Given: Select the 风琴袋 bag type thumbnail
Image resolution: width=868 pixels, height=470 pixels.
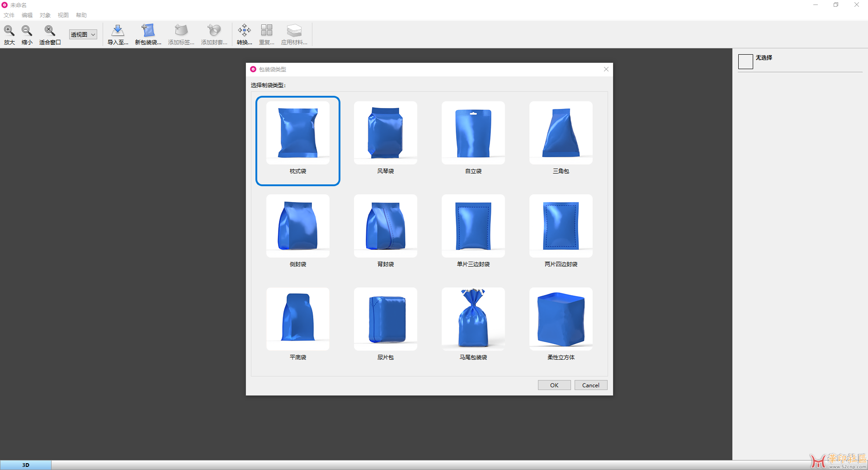Looking at the screenshot, I should pos(386,133).
